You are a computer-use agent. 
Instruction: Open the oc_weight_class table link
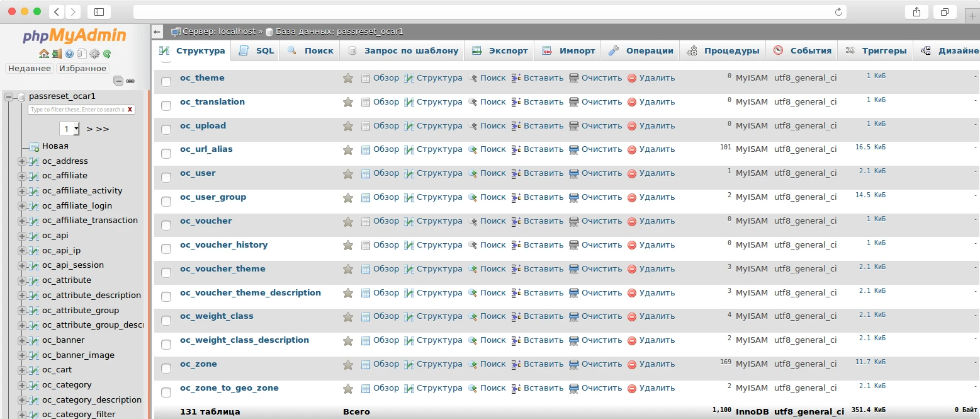pos(217,316)
